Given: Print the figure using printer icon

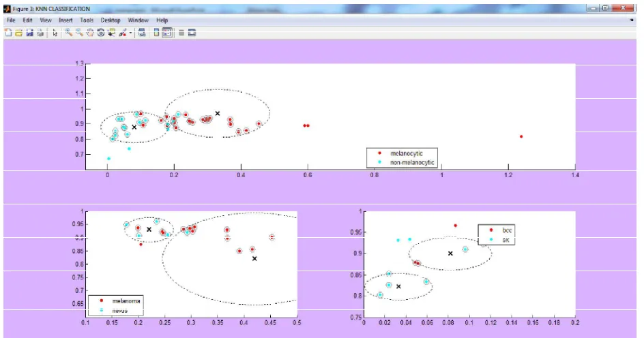Looking at the screenshot, I should (x=40, y=33).
